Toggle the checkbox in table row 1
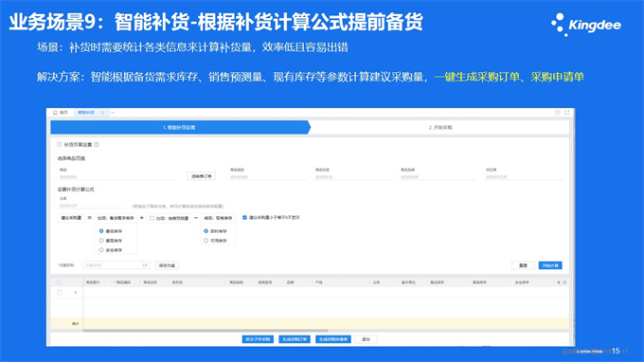Screen dimensions: 644x362 coord(60,292)
